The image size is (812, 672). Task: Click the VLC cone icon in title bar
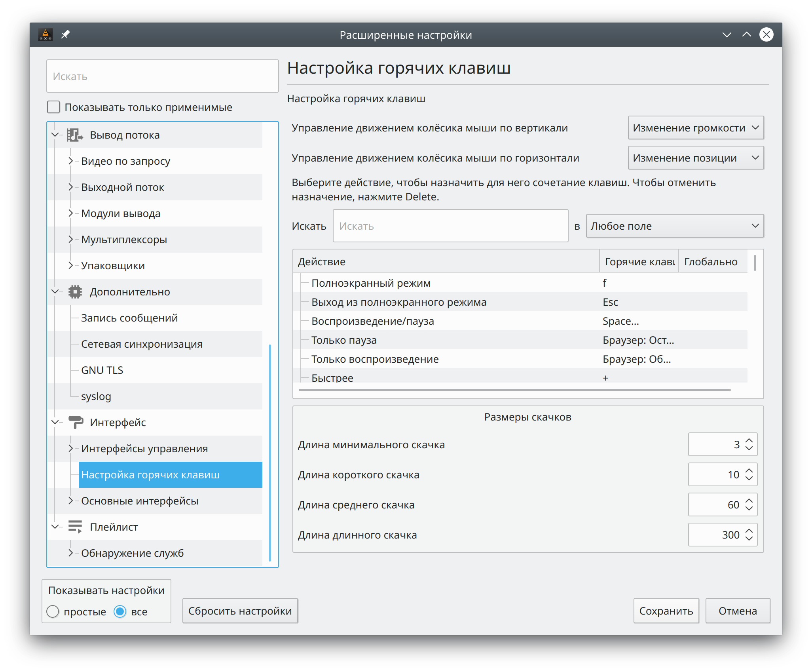(x=46, y=35)
